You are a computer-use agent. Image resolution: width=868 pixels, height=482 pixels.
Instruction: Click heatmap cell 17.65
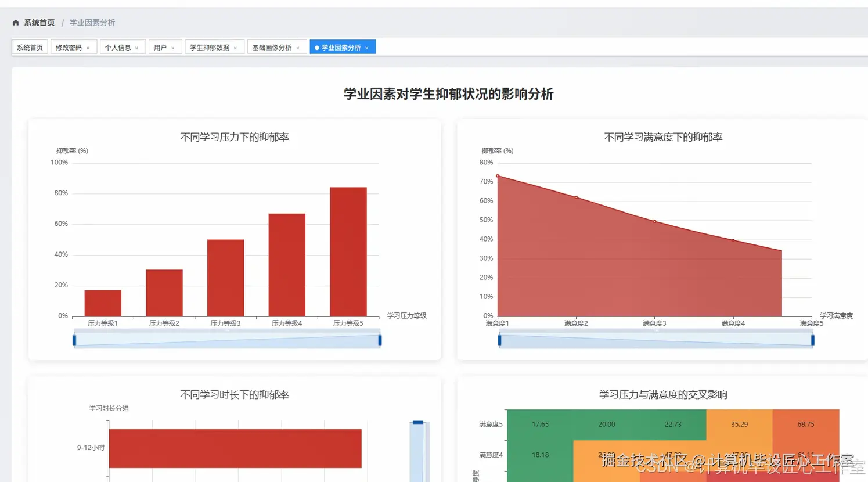pyautogui.click(x=540, y=425)
